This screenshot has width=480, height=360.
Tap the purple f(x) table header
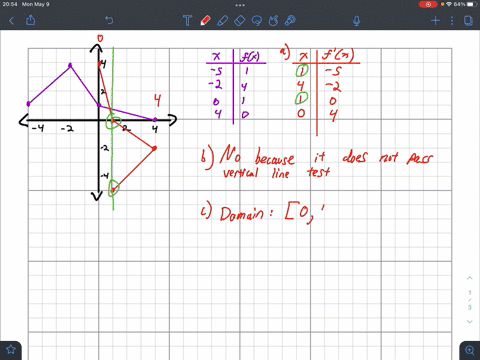click(250, 57)
